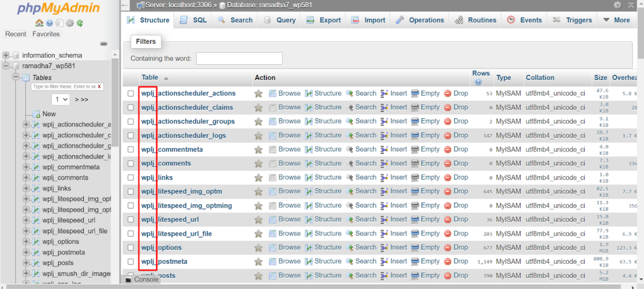Image resolution: width=644 pixels, height=289 pixels.
Task: Open the page number dropdown in sidebar
Action: 61,100
